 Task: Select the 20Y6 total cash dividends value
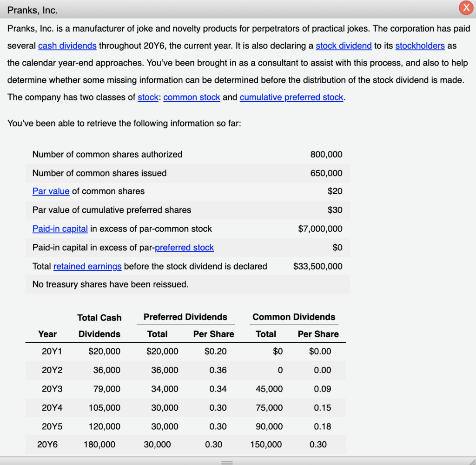coord(99,445)
